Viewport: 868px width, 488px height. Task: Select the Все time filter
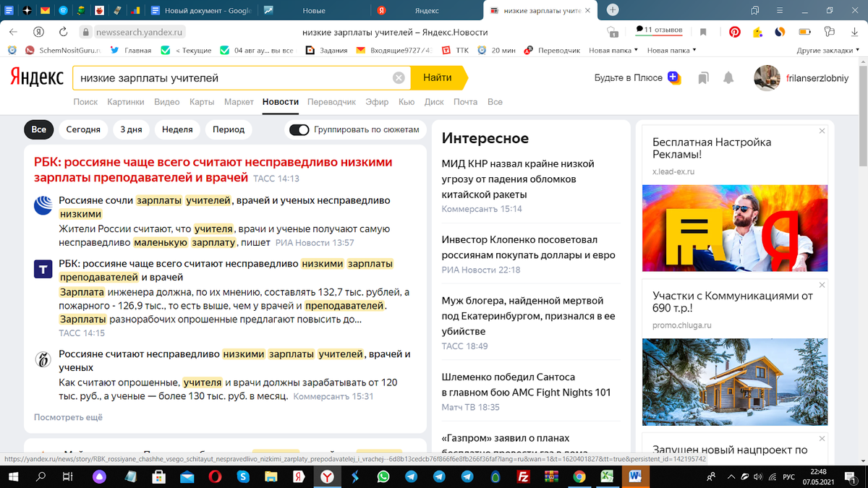[x=38, y=129]
